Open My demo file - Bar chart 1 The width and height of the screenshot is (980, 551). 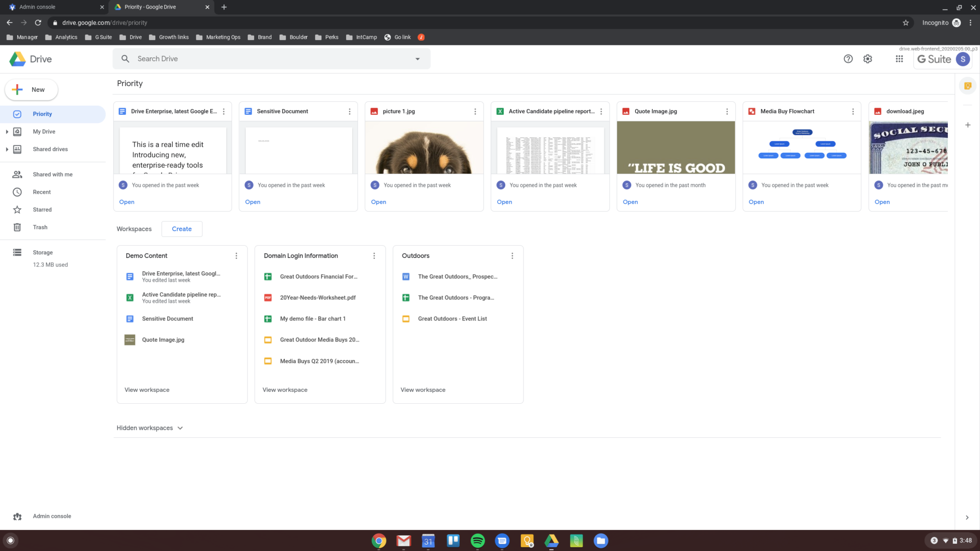coord(312,319)
